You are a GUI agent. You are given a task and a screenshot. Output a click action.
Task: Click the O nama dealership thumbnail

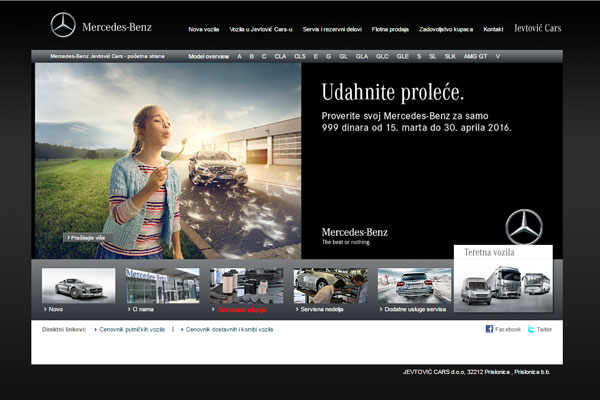tap(163, 286)
